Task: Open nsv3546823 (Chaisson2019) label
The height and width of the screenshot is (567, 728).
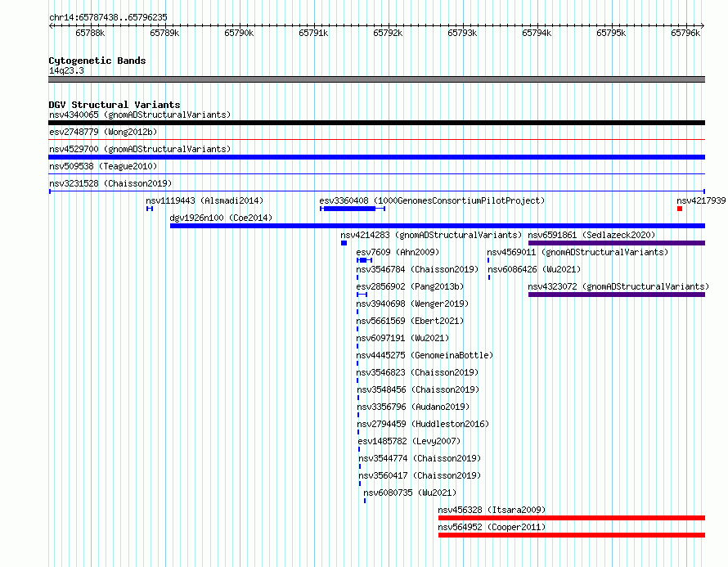Action: coord(417,372)
